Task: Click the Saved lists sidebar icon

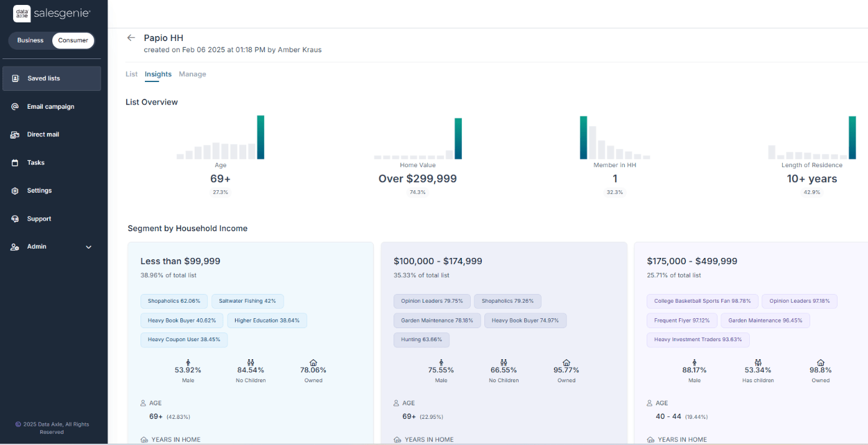Action: [x=16, y=79]
